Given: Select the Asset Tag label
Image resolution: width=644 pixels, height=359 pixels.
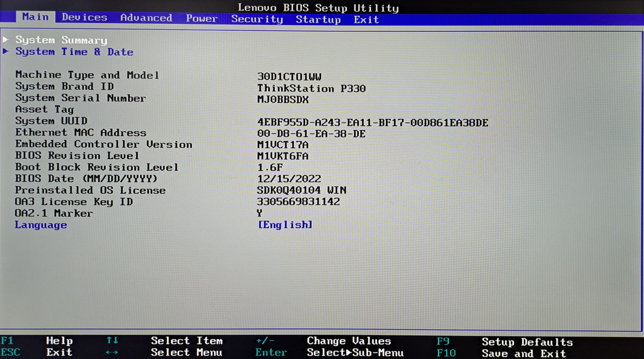Looking at the screenshot, I should tap(45, 109).
